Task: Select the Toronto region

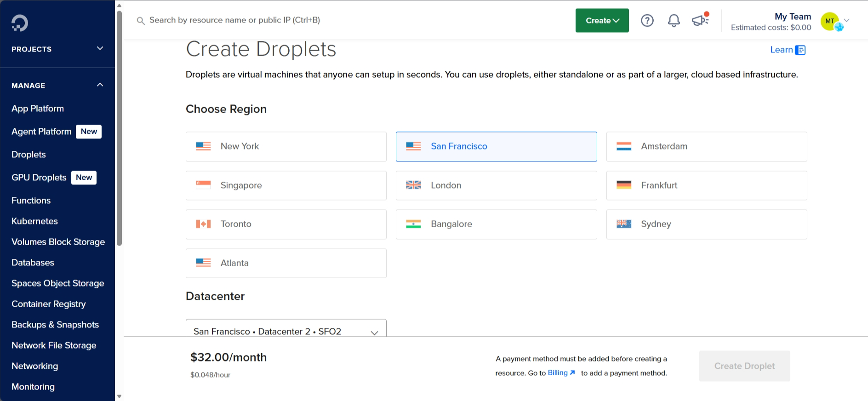Action: pyautogui.click(x=286, y=224)
